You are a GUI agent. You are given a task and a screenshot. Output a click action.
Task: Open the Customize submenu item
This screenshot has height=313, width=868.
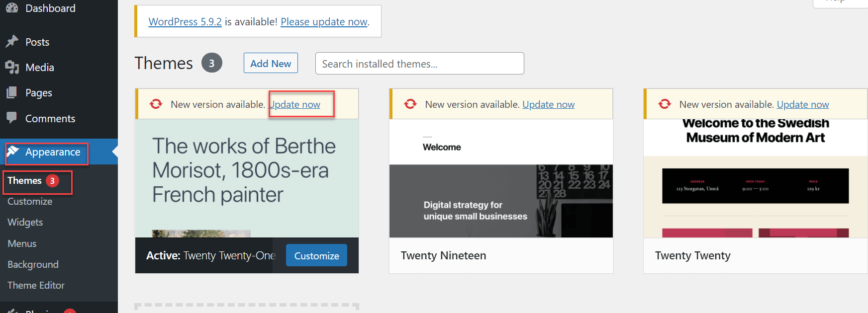[30, 201]
